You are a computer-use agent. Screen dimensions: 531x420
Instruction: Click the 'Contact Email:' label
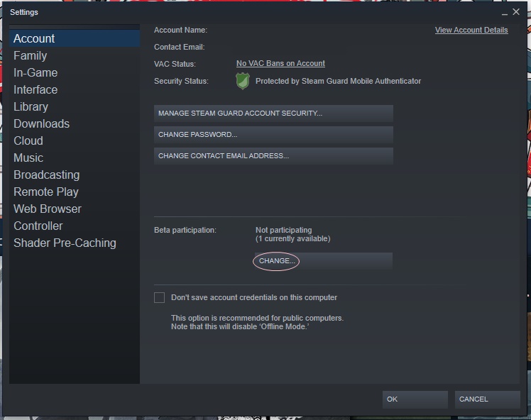click(x=179, y=47)
